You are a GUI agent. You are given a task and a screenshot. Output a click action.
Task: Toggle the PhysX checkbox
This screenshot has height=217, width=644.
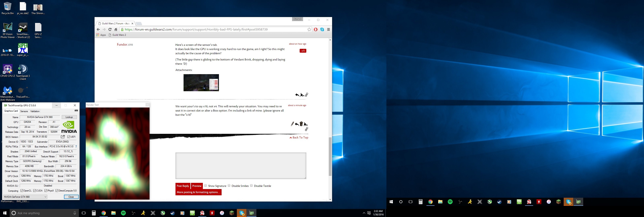coord(46,191)
